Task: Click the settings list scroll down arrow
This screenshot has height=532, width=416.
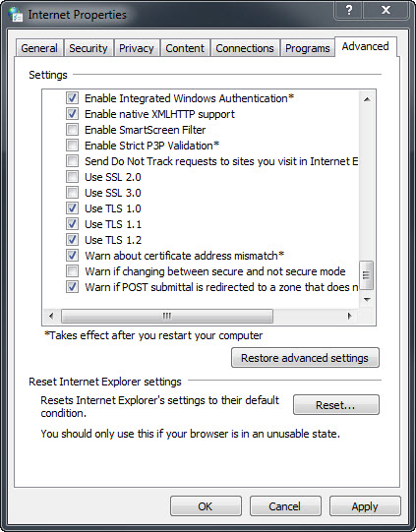Action: point(367,300)
